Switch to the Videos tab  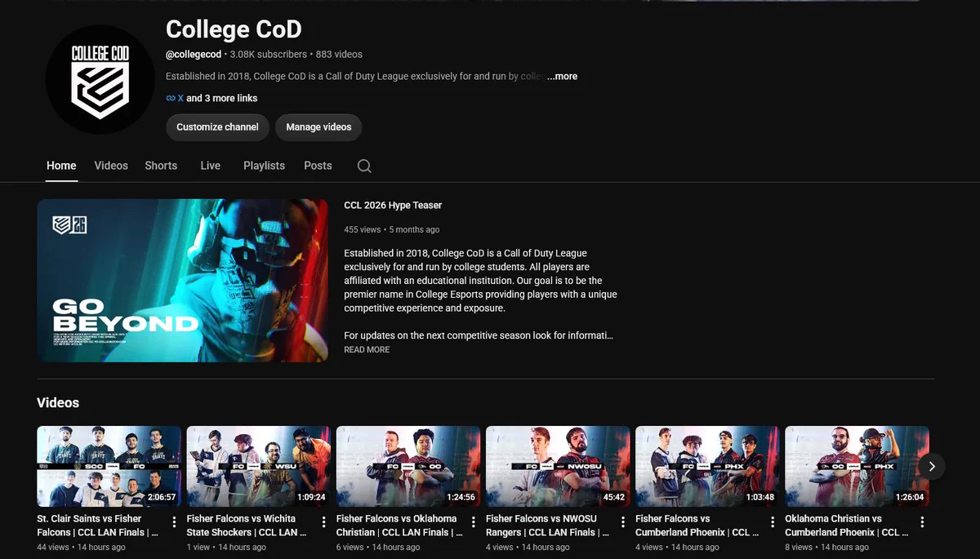(x=111, y=166)
